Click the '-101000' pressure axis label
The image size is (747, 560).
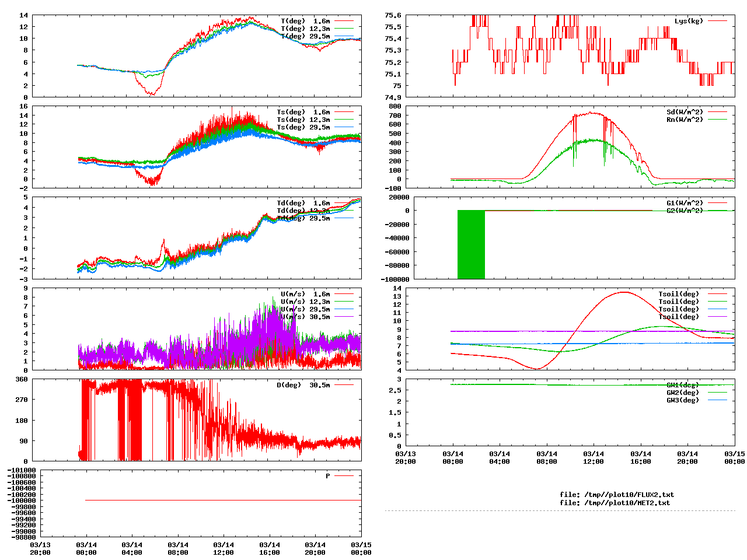[x=22, y=470]
